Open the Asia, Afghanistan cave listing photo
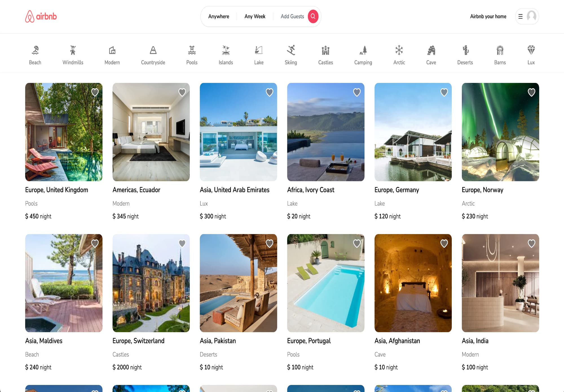This screenshot has width=564, height=392. coord(413,283)
